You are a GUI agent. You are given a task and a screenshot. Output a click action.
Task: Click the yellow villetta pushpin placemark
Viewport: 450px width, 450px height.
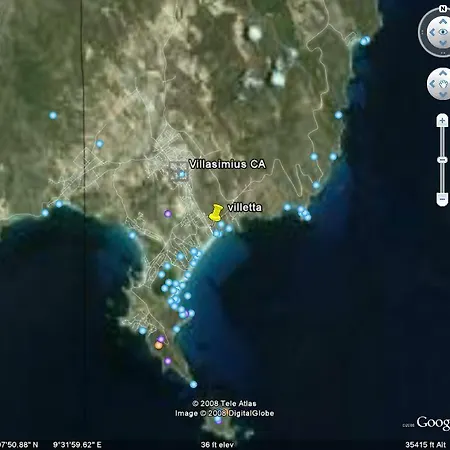215,213
